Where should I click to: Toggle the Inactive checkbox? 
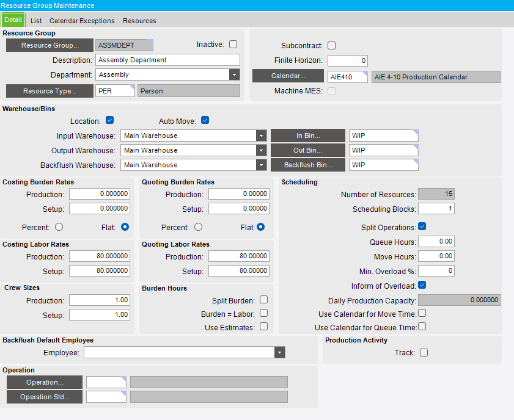coord(232,45)
